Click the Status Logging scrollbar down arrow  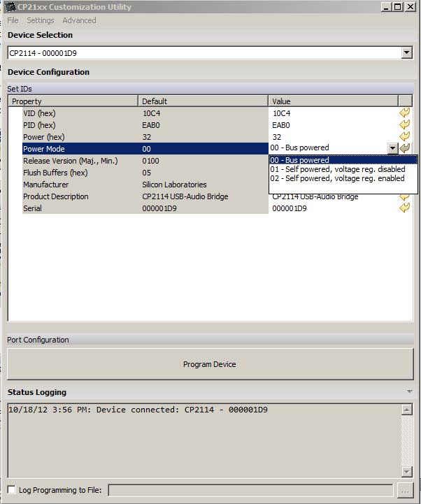coord(408,472)
